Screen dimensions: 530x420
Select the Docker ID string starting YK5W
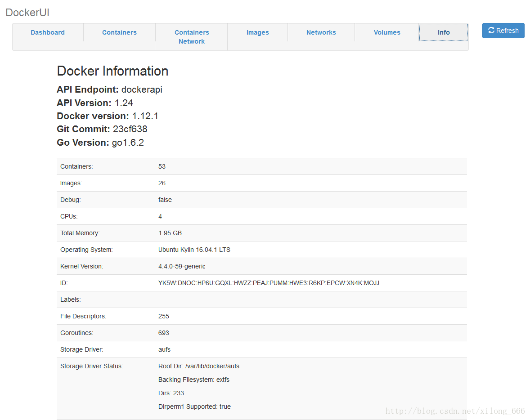(269, 283)
